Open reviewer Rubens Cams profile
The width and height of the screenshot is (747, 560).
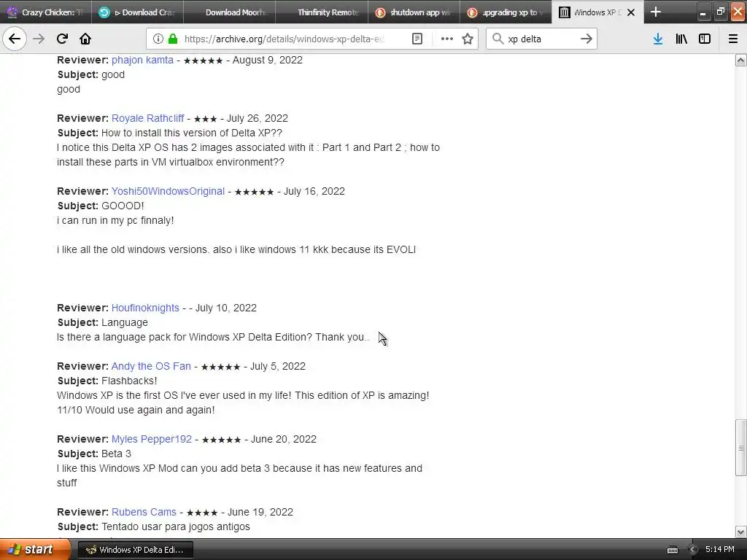144,512
